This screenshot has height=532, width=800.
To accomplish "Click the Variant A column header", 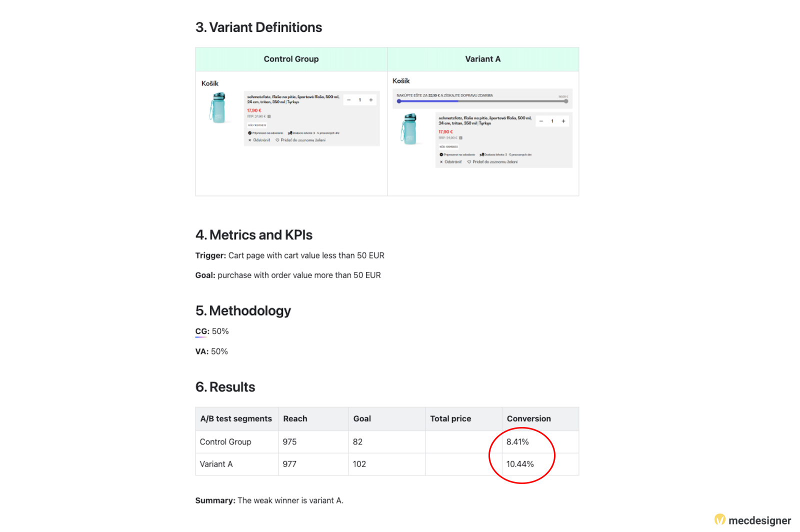I will [482, 59].
